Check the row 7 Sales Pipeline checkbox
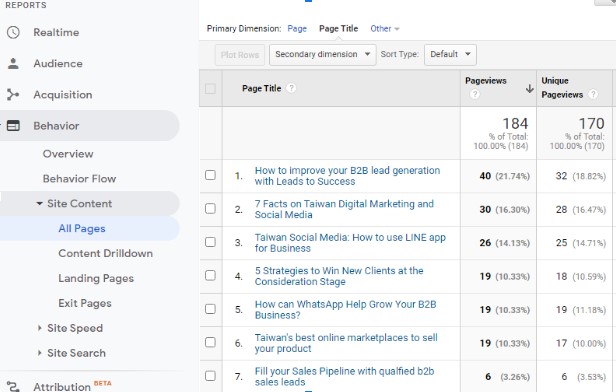 (210, 376)
